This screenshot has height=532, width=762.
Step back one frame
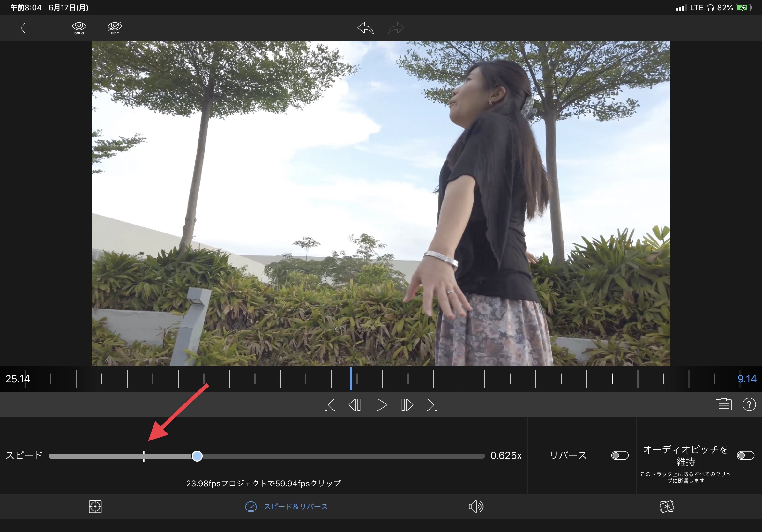click(355, 405)
